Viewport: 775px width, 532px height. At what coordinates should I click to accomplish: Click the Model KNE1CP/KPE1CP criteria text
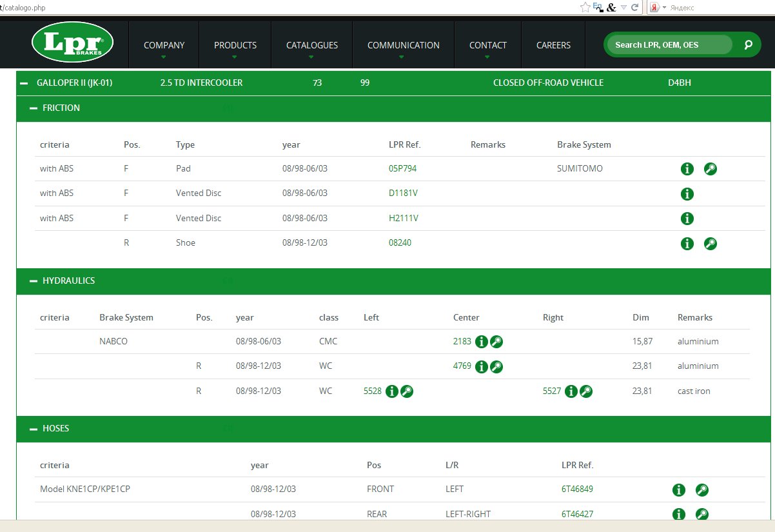click(x=85, y=489)
